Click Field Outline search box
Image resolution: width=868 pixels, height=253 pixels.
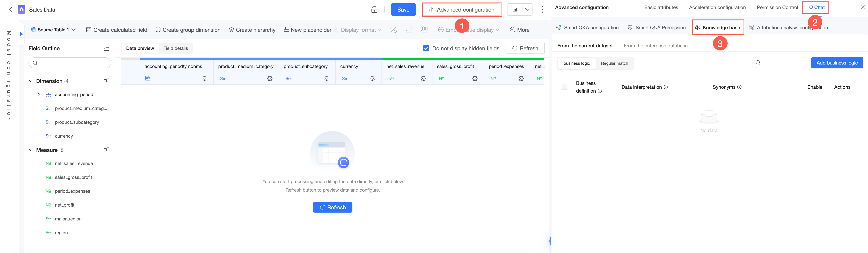[70, 63]
